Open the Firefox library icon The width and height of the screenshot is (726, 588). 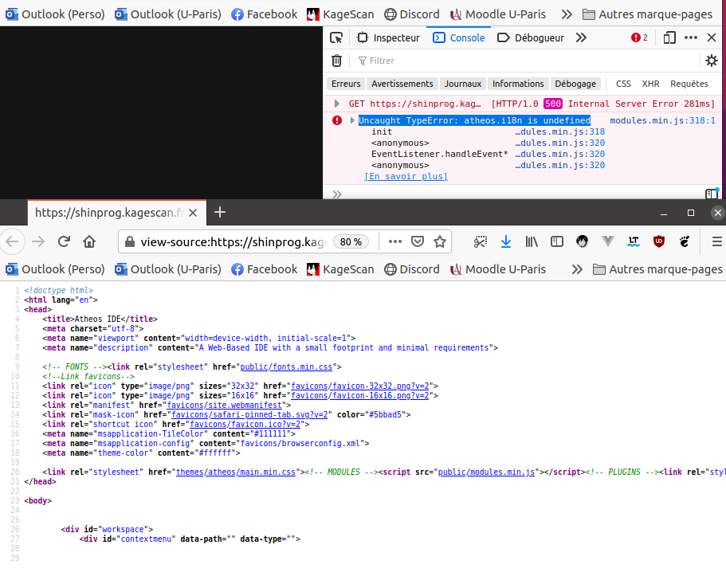(532, 241)
